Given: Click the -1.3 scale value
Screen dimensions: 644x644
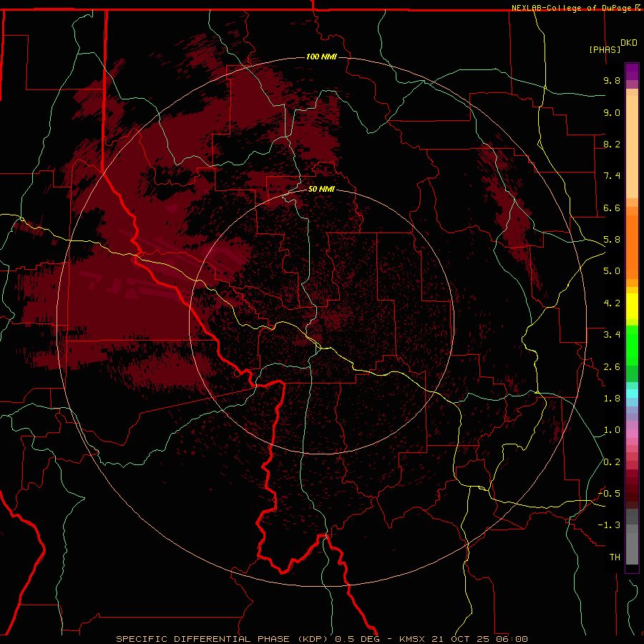Looking at the screenshot, I should tap(609, 525).
